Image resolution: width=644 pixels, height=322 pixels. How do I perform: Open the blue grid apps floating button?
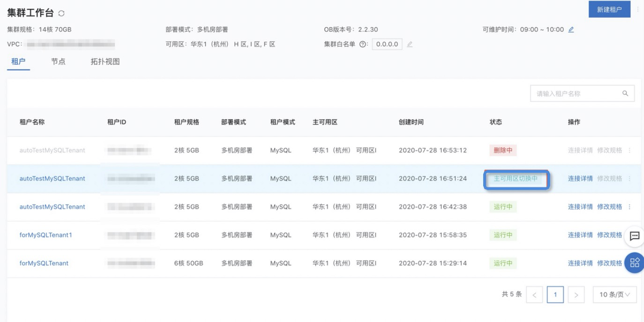tap(635, 262)
